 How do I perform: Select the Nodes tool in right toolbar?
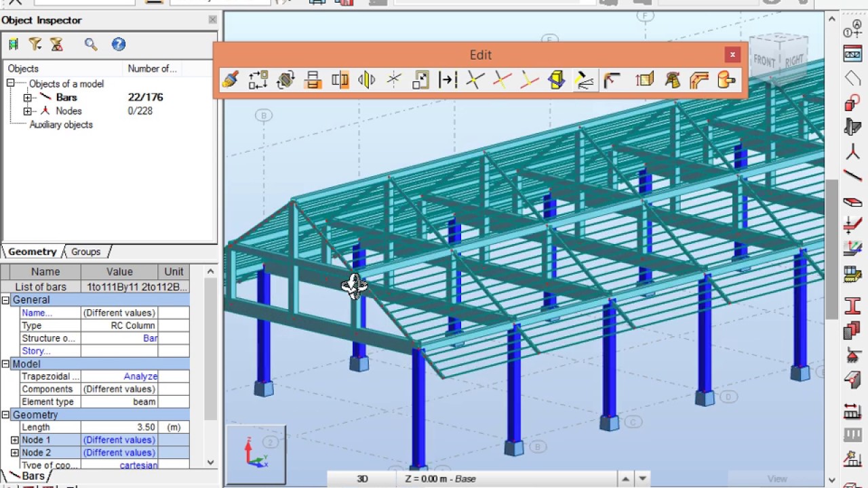pos(852,152)
